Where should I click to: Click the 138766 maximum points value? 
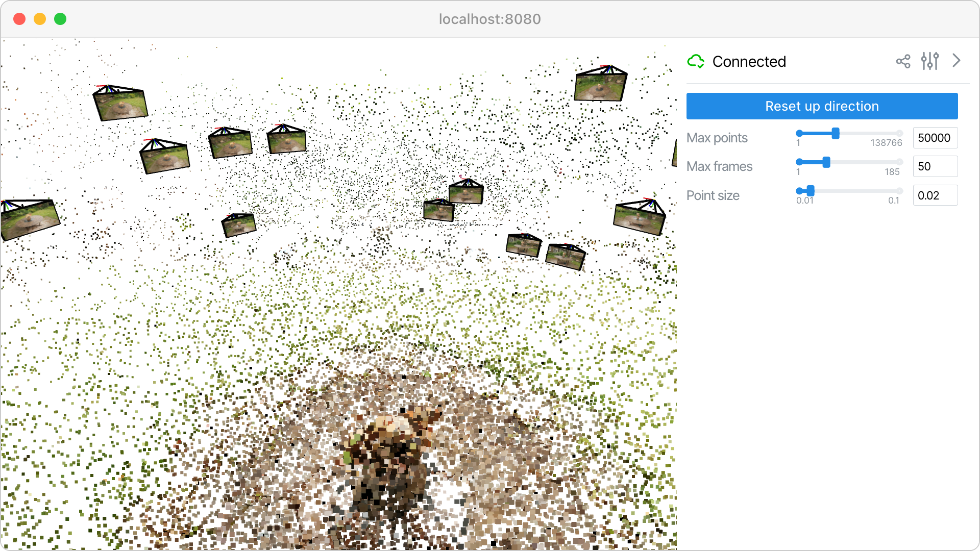[886, 143]
